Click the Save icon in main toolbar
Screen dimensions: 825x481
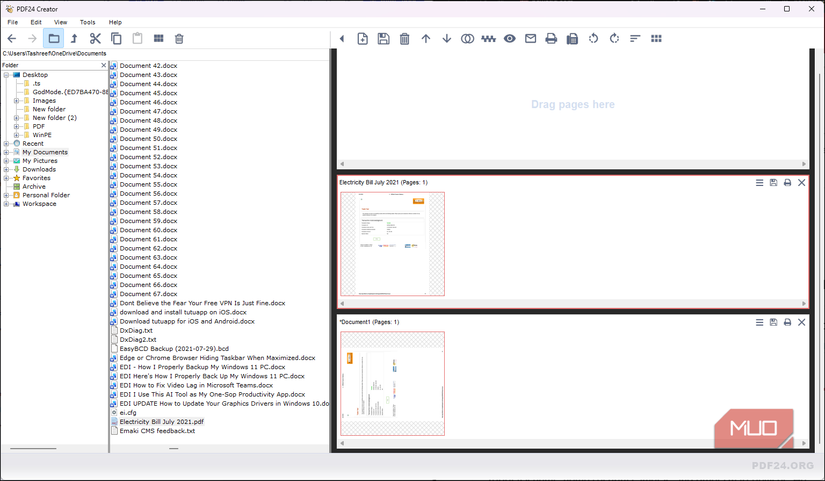(384, 38)
